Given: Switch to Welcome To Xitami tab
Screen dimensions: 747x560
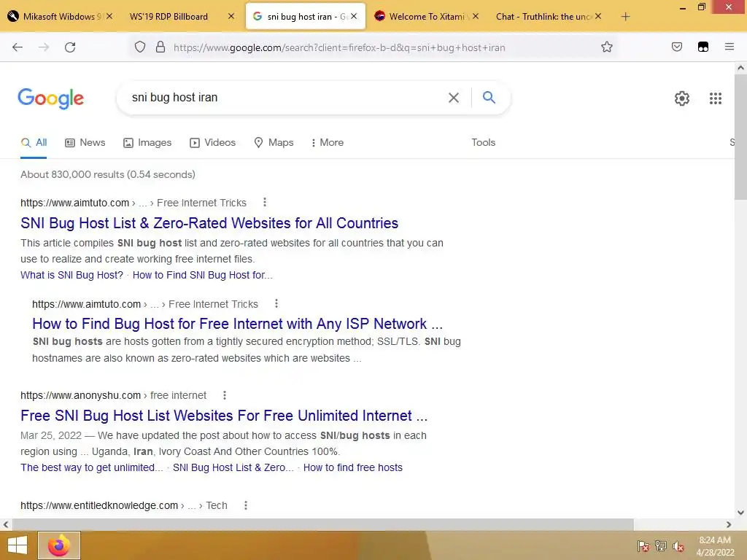Looking at the screenshot, I should [x=426, y=16].
